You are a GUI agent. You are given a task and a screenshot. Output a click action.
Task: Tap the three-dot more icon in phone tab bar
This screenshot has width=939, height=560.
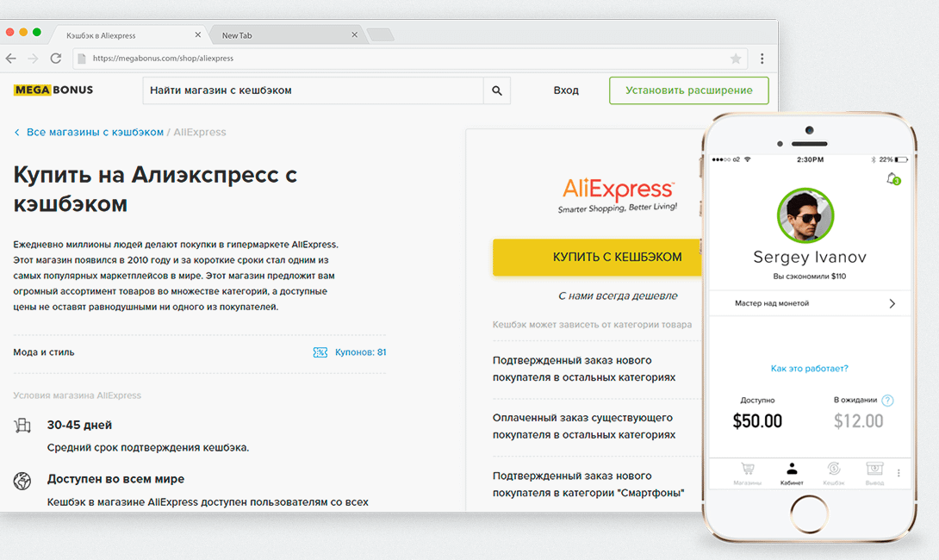coord(899,473)
